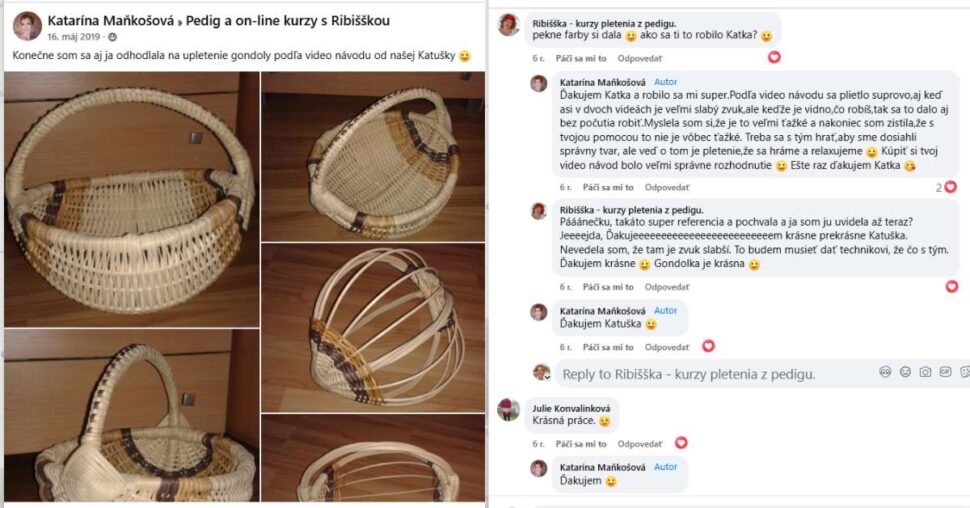Open Katarína Maňkošová's profile picture in post header
This screenshot has height=508, width=970.
coord(27,27)
